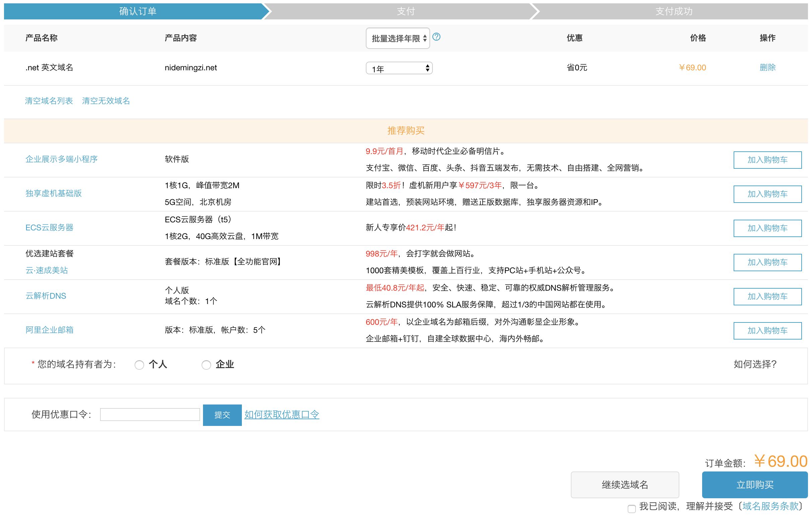The height and width of the screenshot is (517, 812).
Task: Delete the nidemingzi.net domain via 删除
Action: [768, 67]
